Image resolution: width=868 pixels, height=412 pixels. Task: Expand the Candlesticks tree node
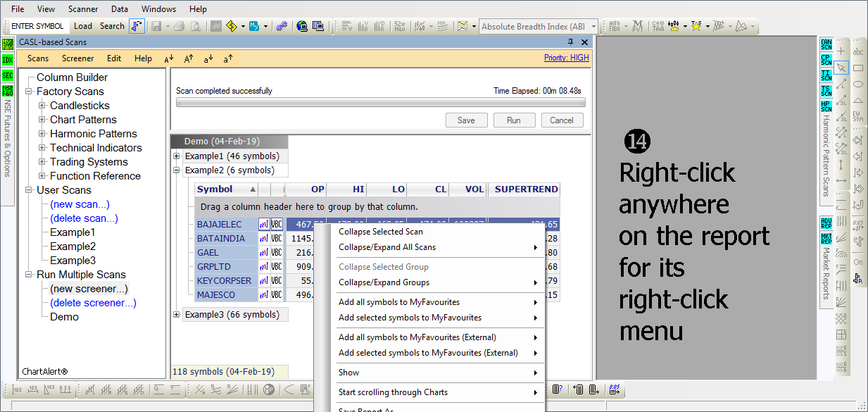tap(42, 106)
